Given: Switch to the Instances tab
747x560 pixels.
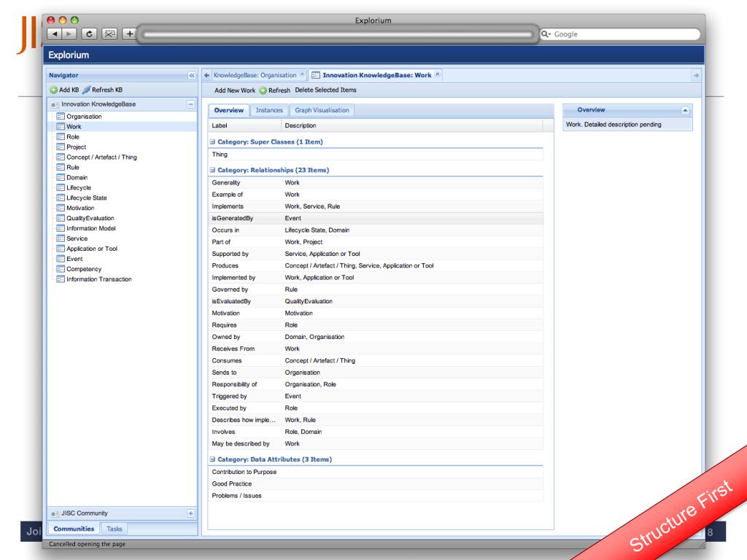Looking at the screenshot, I should click(x=269, y=111).
